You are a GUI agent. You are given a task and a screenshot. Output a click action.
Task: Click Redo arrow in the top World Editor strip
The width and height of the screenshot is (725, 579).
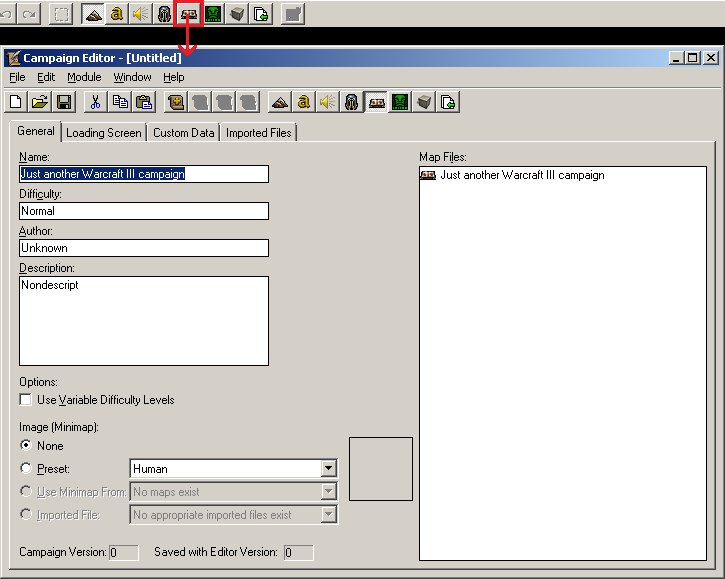click(x=29, y=14)
